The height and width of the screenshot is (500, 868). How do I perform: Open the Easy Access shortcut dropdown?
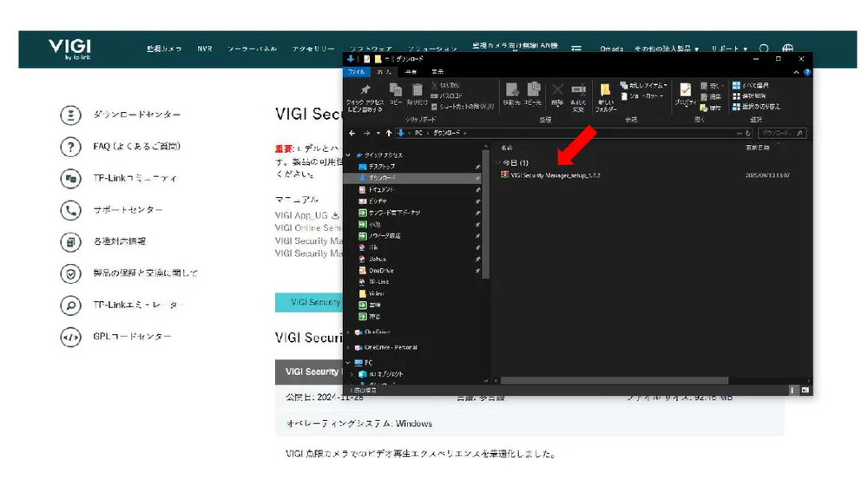tap(642, 95)
